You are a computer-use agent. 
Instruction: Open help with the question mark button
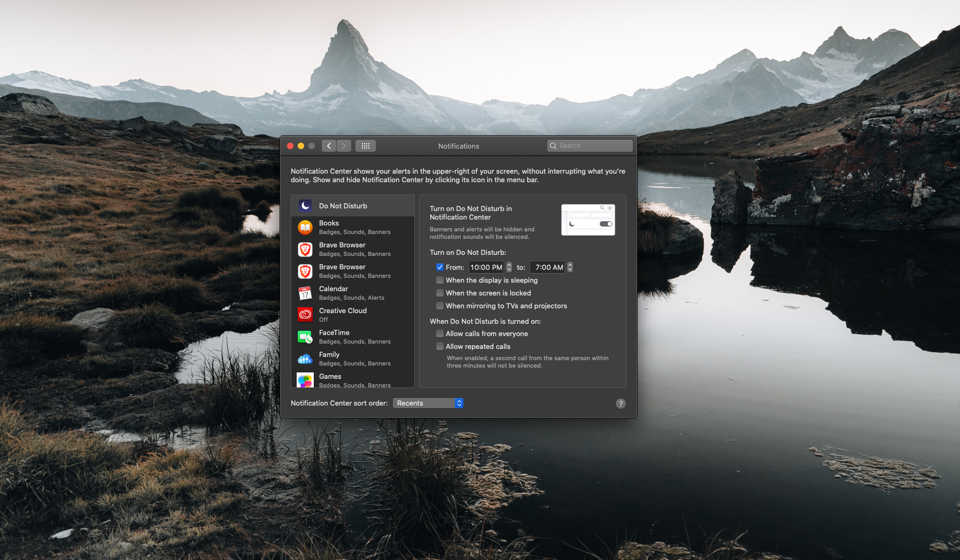point(621,403)
